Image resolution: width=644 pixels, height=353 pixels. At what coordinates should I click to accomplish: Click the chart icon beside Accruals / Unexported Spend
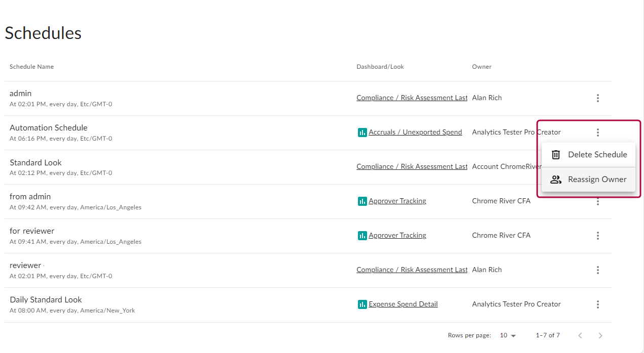362,132
